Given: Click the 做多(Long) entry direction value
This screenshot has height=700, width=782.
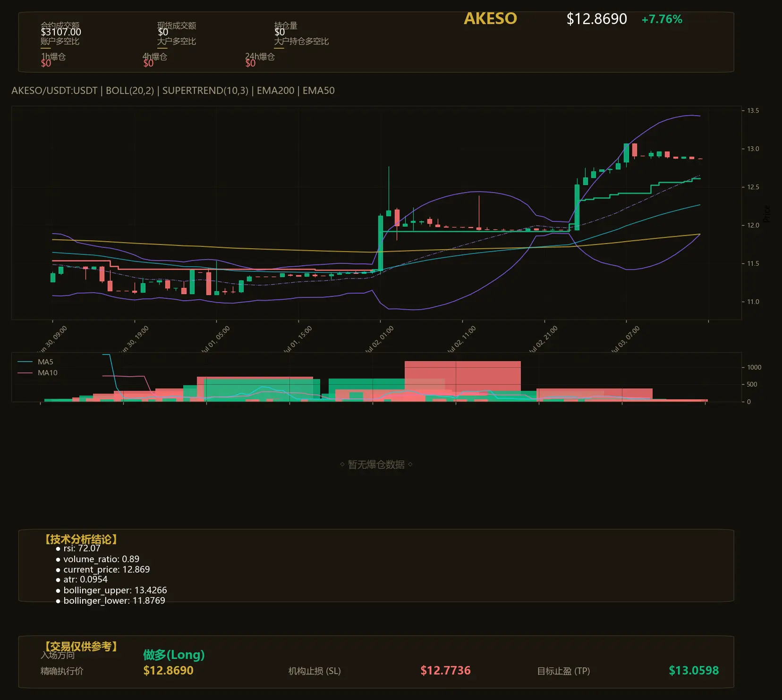Looking at the screenshot, I should coord(174,655).
